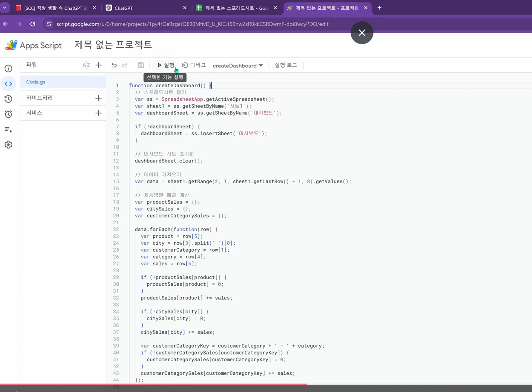Viewport: 532px width, 392px height.
Task: Go back with browser back arrow
Action: pyautogui.click(x=5, y=24)
